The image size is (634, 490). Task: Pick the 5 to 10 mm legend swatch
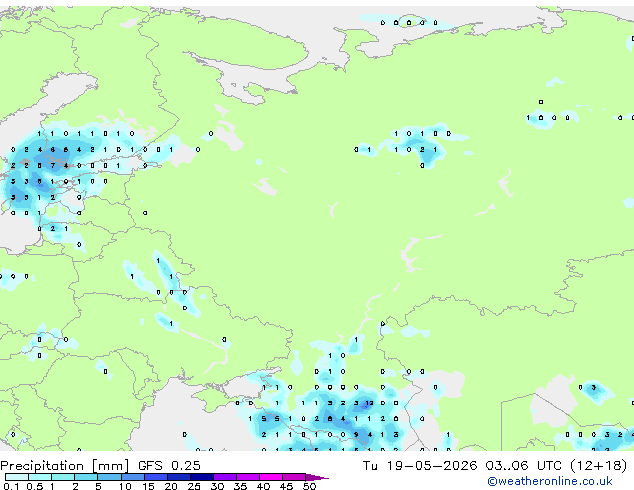(109, 477)
